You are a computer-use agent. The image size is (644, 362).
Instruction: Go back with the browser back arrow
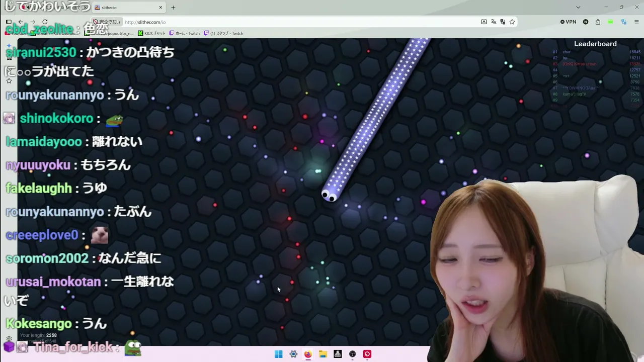[21, 22]
